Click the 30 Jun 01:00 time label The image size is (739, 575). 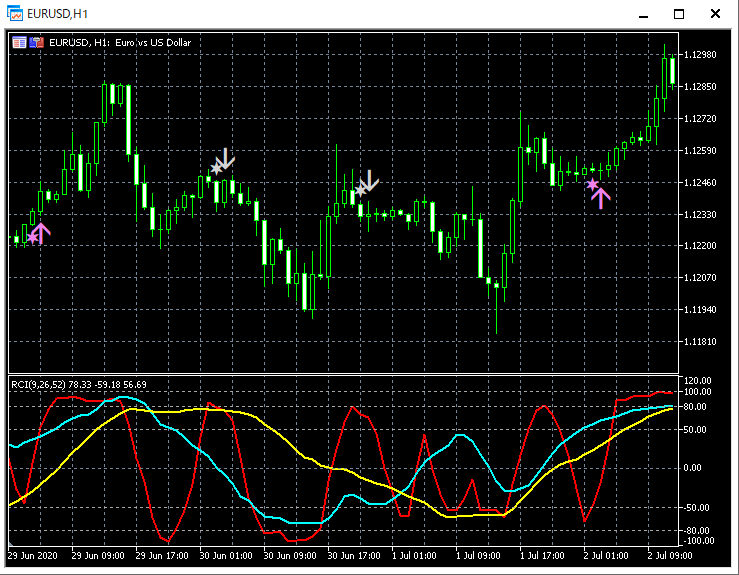pos(226,556)
